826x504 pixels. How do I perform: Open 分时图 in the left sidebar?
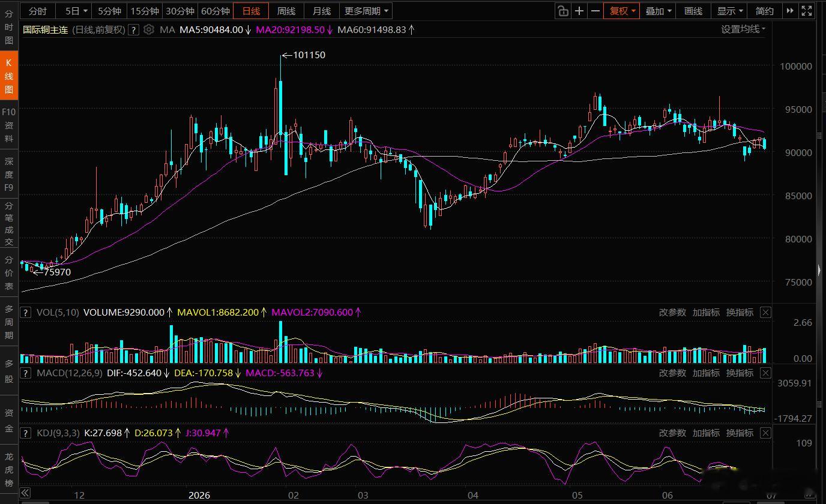[9, 27]
